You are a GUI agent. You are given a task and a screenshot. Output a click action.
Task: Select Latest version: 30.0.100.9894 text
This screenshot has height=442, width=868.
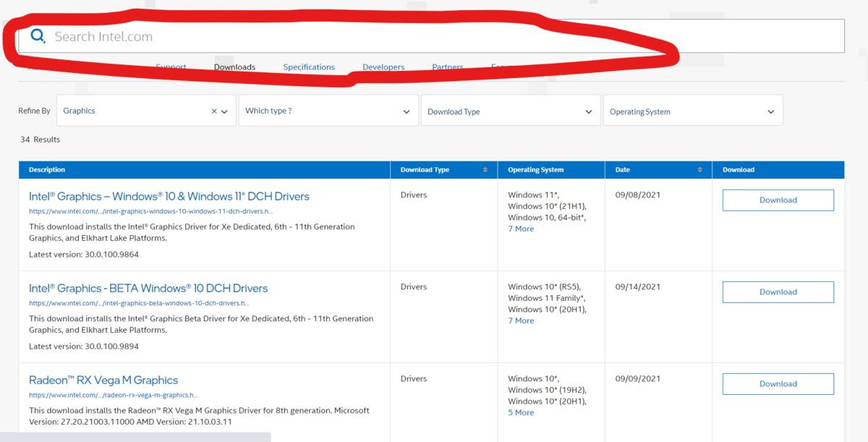(84, 347)
